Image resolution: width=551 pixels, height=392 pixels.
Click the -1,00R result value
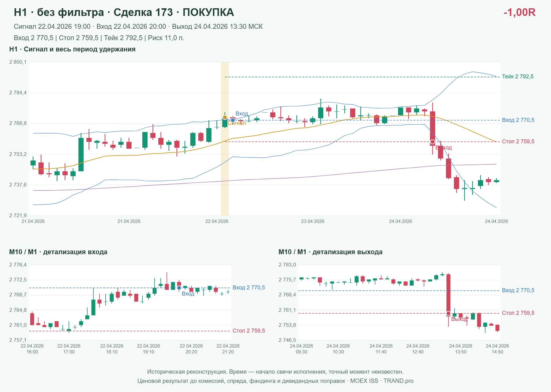519,12
